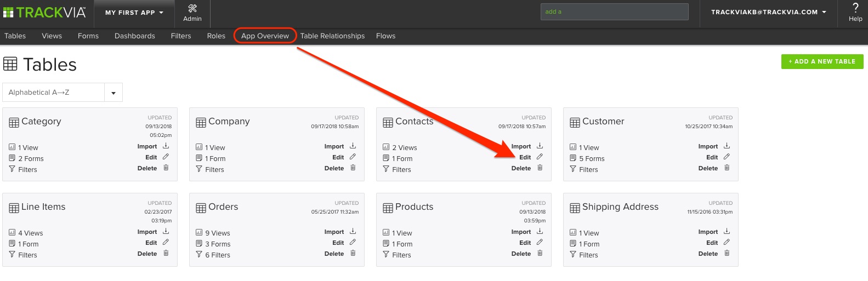Viewport: 868px width, 281px height.
Task: Open '2 Views' link on Contacts card
Action: tap(405, 148)
